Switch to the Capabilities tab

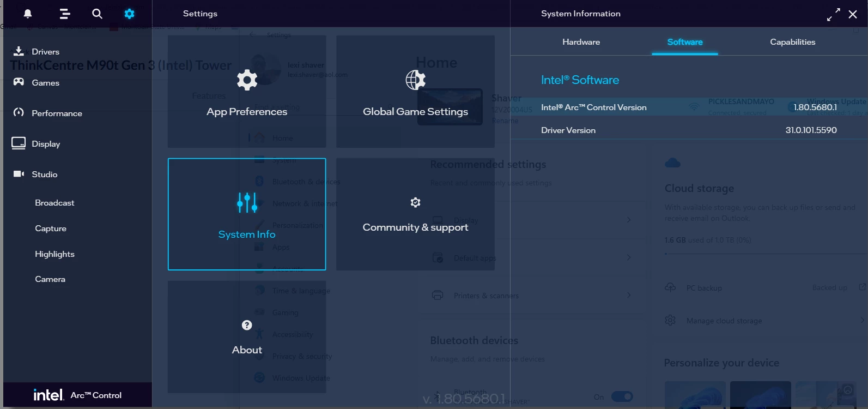tap(792, 42)
